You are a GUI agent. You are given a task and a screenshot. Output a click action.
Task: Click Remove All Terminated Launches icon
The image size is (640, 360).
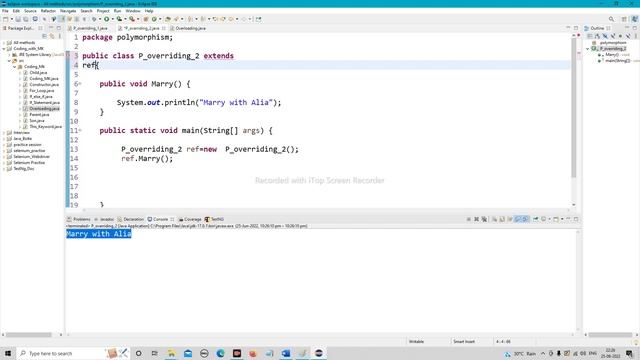point(484,219)
